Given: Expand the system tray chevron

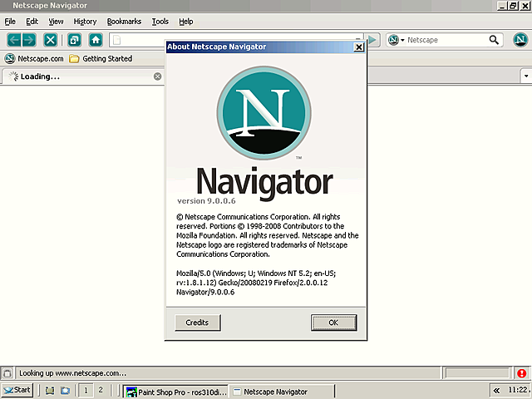Looking at the screenshot, I should 496,391.
